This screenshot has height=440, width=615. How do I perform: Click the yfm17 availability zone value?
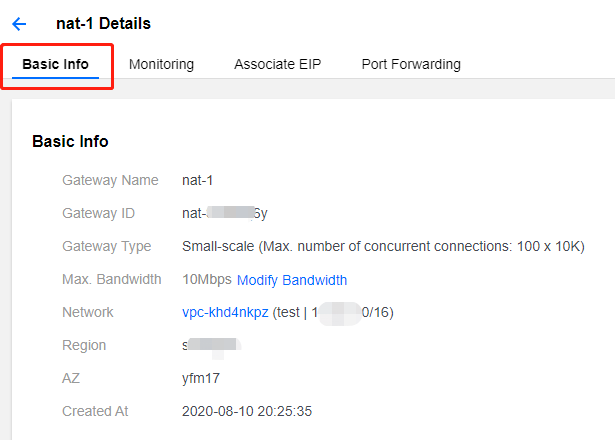point(201,378)
